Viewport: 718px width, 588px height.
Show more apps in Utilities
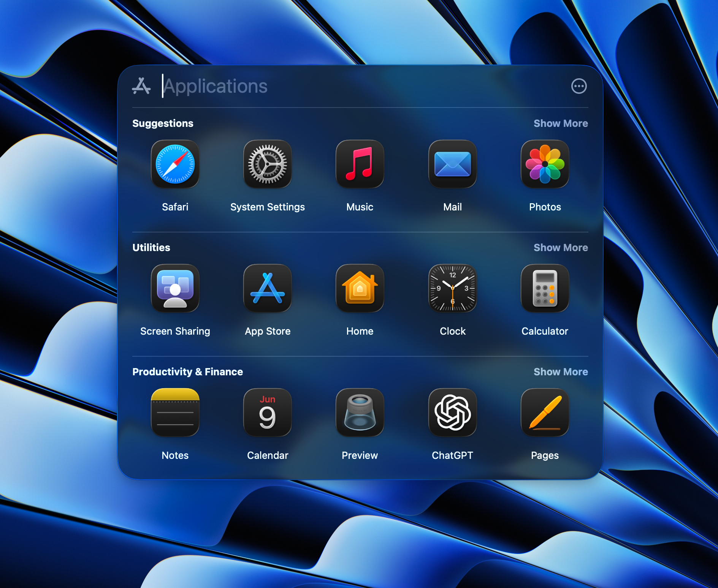click(x=561, y=248)
